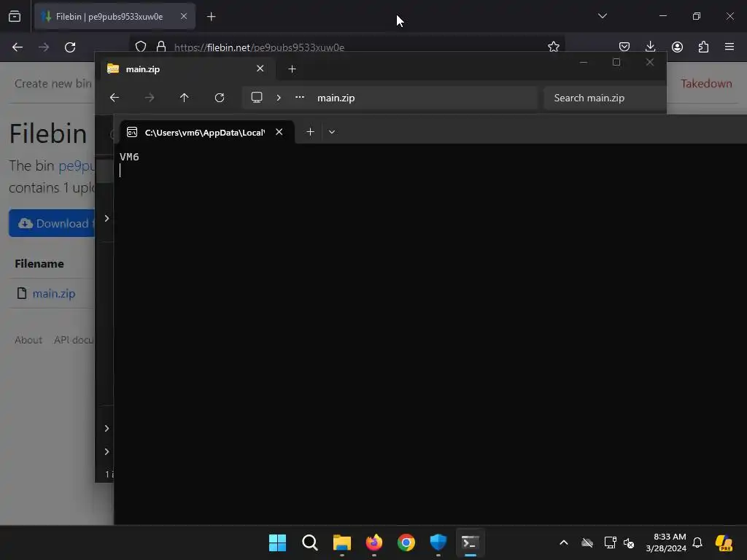Click the Search main.zip field
This screenshot has width=747, height=560.
(605, 98)
